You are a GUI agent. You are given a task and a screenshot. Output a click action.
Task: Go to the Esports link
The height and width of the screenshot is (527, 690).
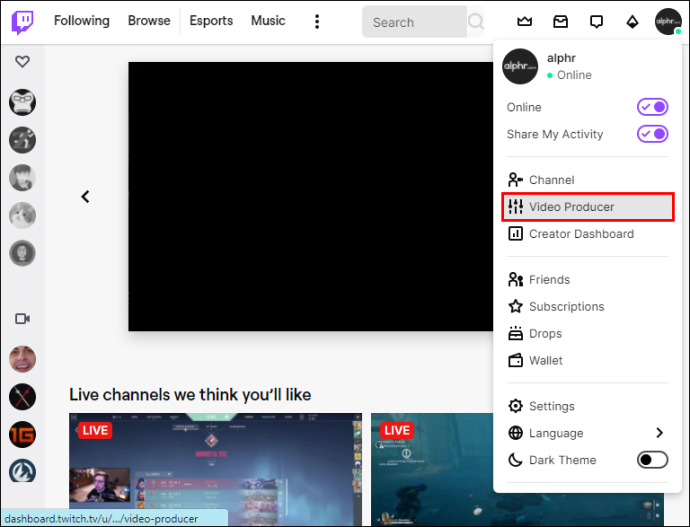pyautogui.click(x=211, y=21)
